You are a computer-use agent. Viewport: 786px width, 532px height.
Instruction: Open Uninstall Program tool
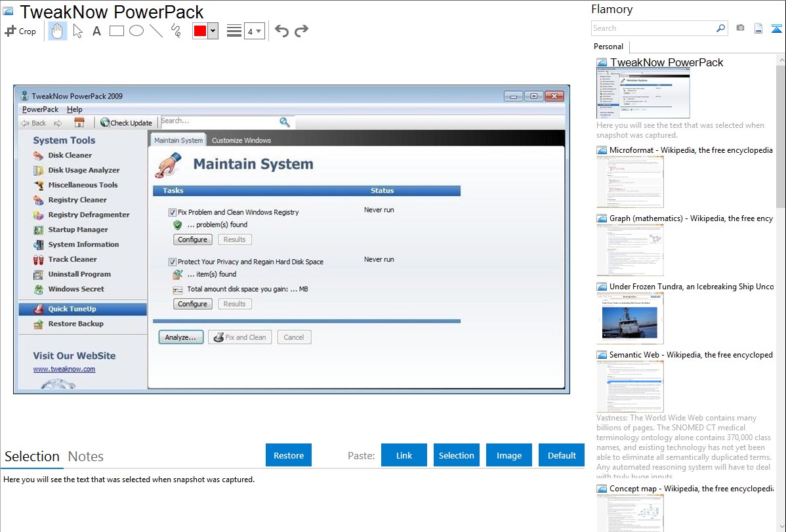(72, 274)
